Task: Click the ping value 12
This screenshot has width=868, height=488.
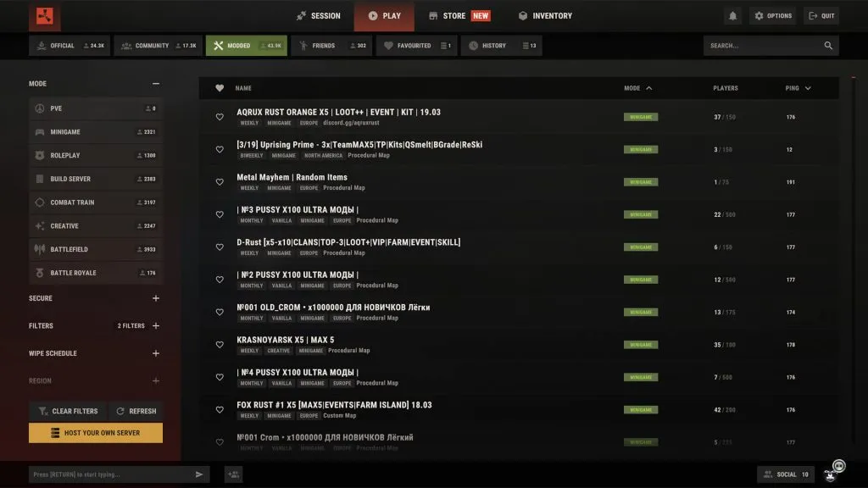Action: (x=789, y=149)
